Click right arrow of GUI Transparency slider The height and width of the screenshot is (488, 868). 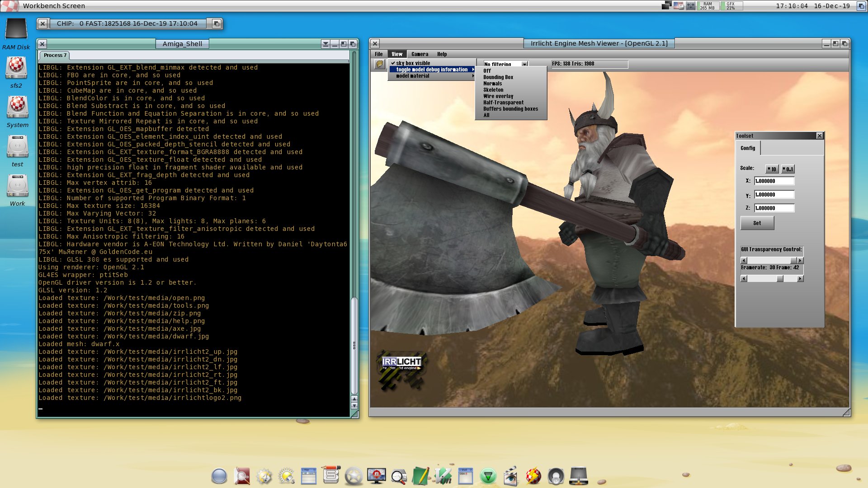click(x=800, y=261)
